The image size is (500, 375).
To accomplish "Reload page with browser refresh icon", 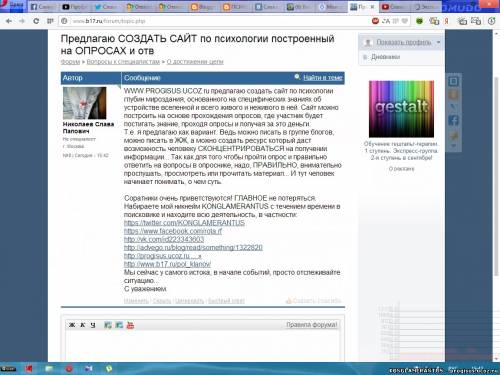I will [36, 21].
